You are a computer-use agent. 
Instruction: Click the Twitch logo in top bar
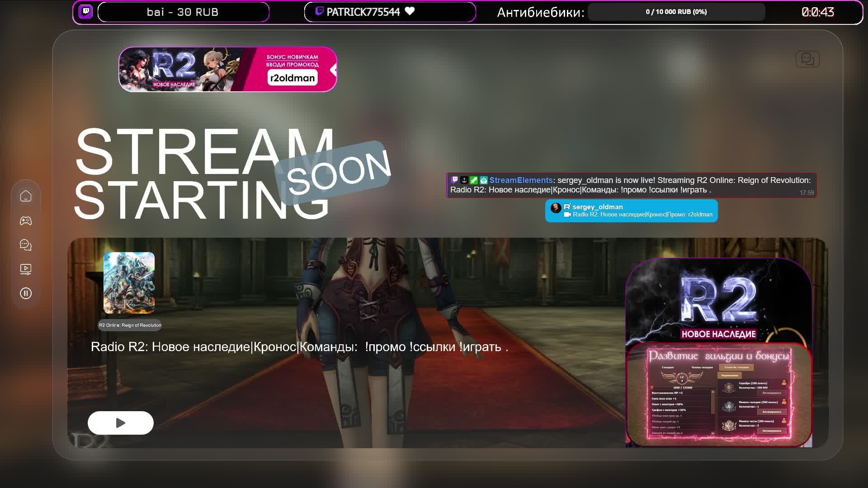(85, 12)
